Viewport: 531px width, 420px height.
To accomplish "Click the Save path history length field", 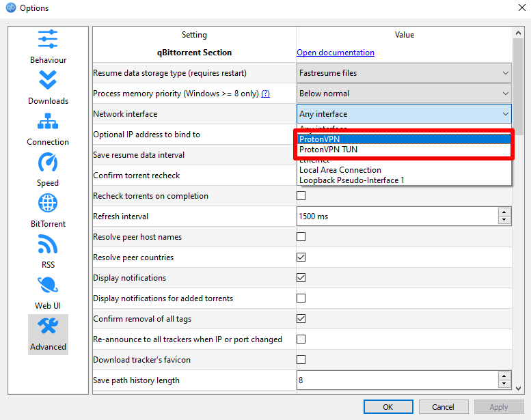I will (398, 380).
